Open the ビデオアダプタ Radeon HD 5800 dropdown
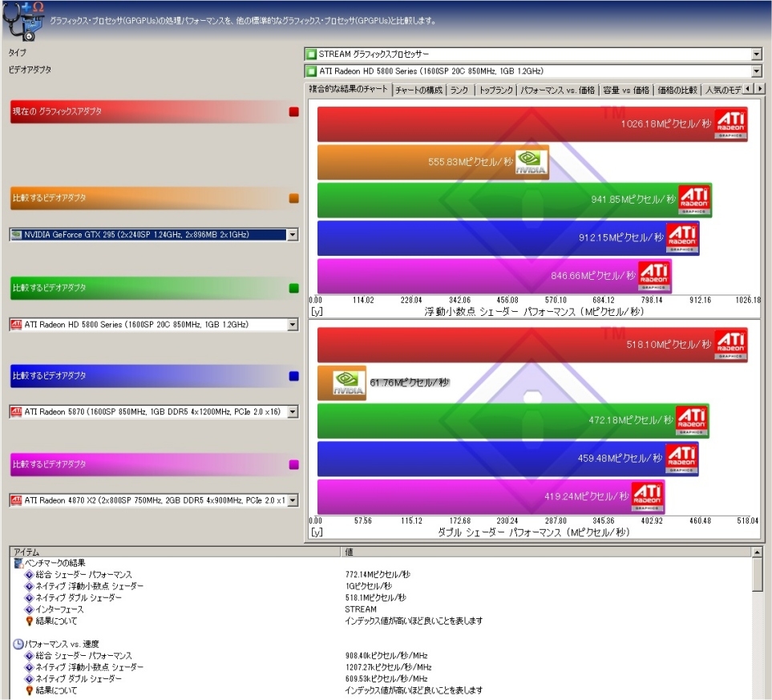Image resolution: width=772 pixels, height=700 pixels. tap(757, 71)
